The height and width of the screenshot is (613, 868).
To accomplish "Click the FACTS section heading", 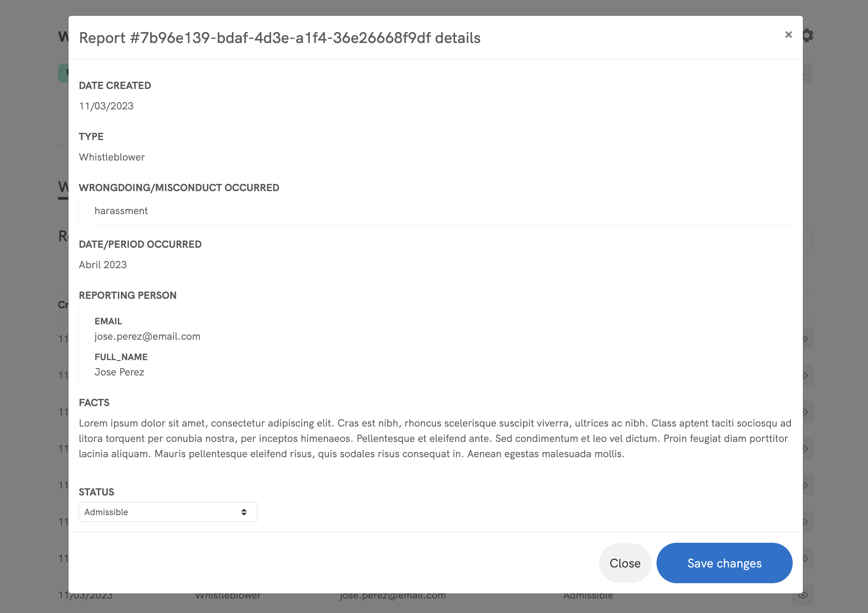I will click(94, 403).
